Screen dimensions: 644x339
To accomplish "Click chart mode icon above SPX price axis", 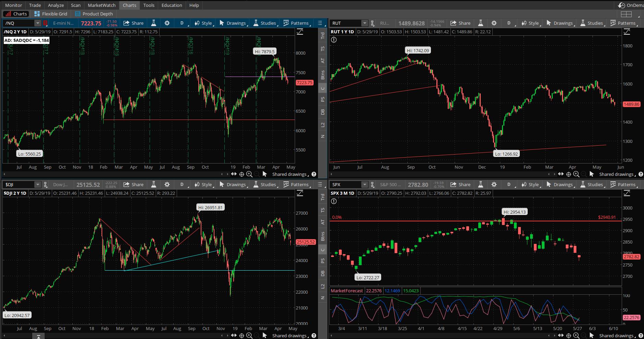I will click(x=627, y=193).
